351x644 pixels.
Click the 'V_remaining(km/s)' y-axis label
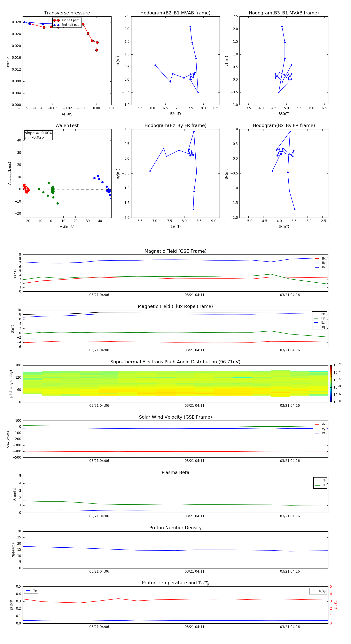point(10,173)
